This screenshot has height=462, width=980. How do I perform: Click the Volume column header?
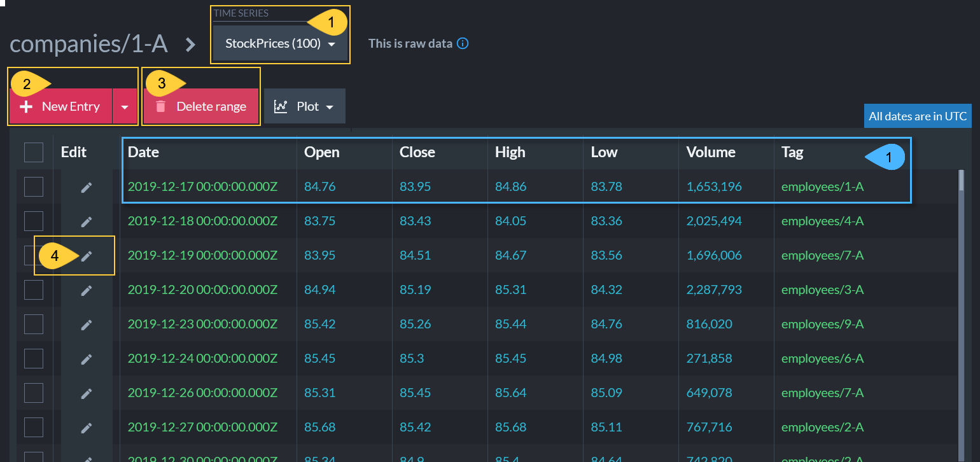(711, 152)
